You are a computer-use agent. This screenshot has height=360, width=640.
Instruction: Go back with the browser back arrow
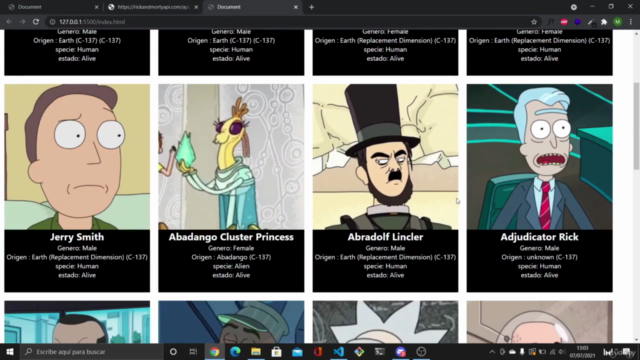(x=9, y=22)
